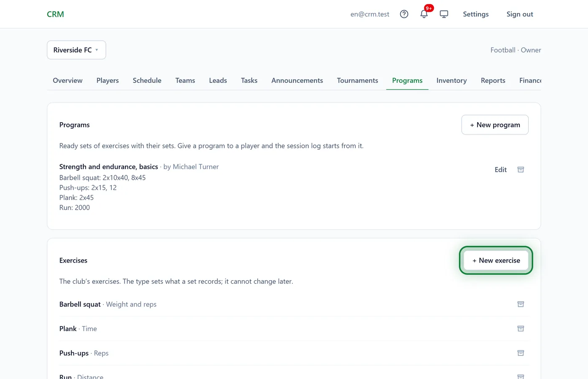Click the Plank: 2x45 line
Image resolution: width=588 pixels, height=379 pixels.
point(76,197)
